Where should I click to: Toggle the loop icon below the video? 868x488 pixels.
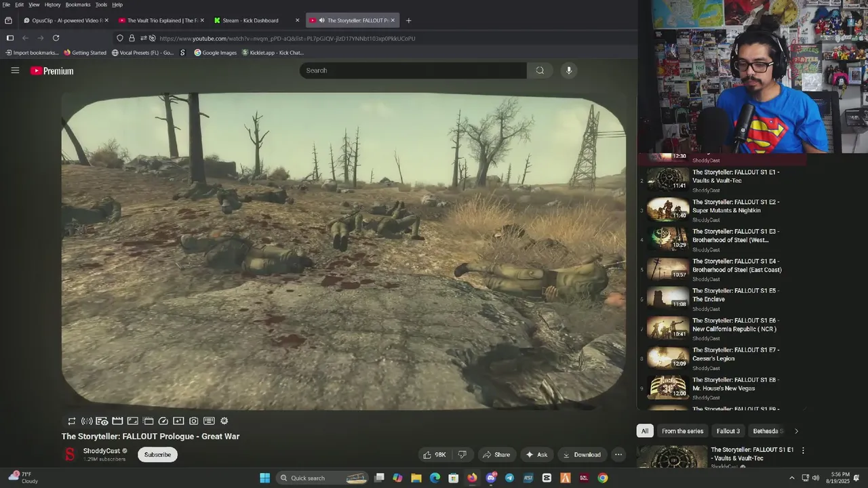[72, 421]
